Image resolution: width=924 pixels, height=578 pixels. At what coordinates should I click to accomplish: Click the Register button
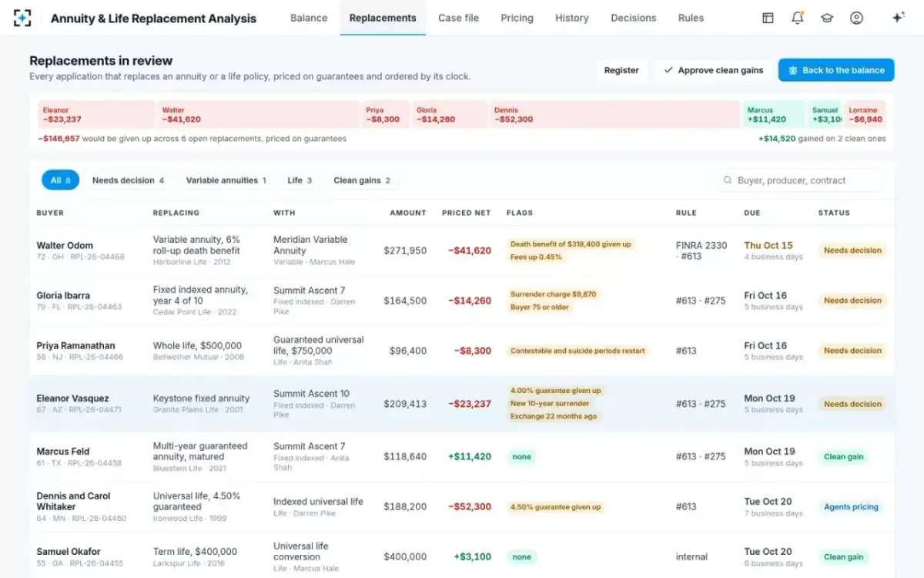621,70
